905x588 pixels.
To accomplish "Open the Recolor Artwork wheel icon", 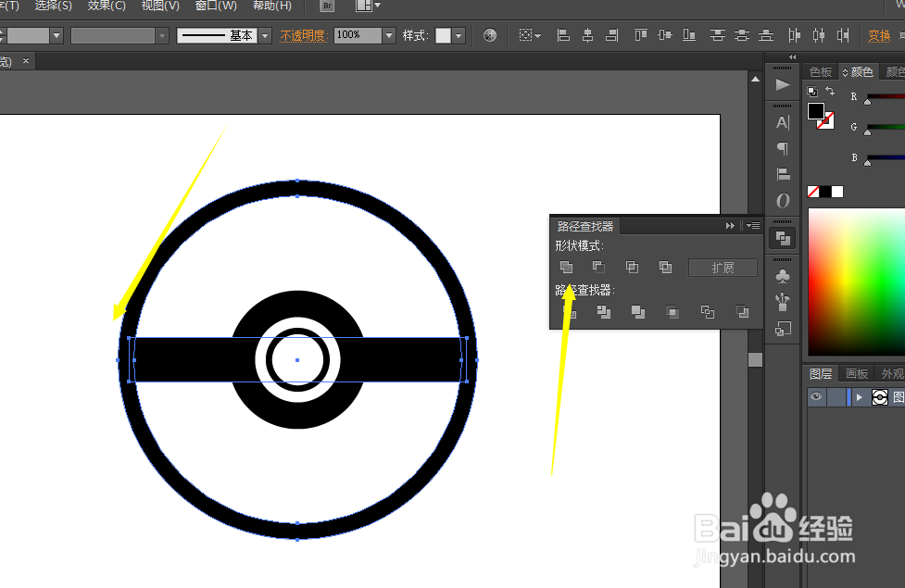I will pyautogui.click(x=489, y=36).
